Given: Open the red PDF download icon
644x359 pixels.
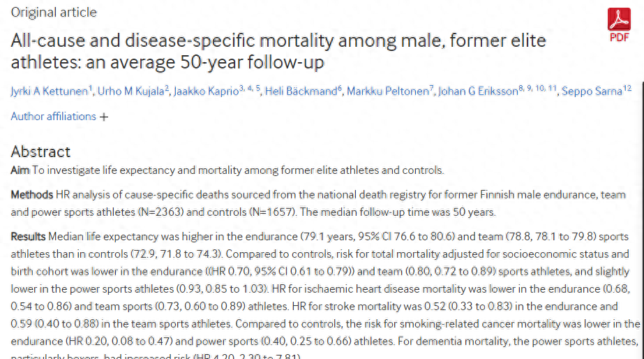Looking at the screenshot, I should [619, 24].
